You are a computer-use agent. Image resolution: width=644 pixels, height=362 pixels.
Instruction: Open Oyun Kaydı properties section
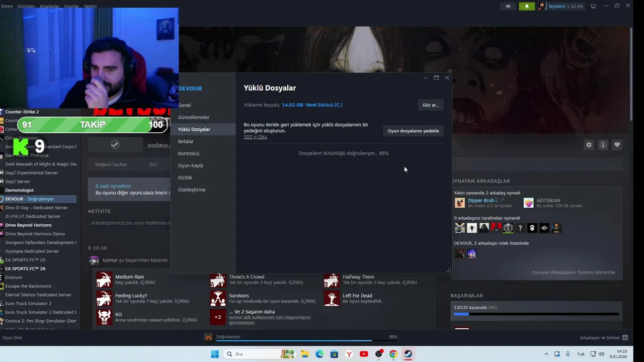(191, 165)
